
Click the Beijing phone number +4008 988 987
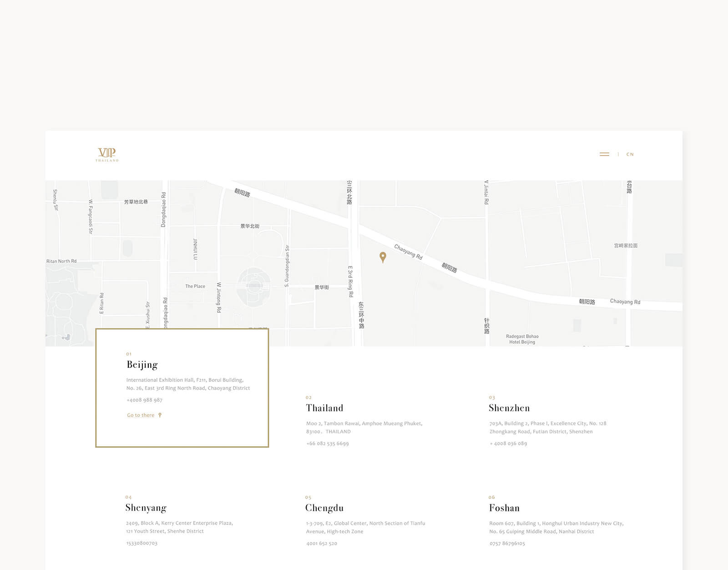(144, 400)
